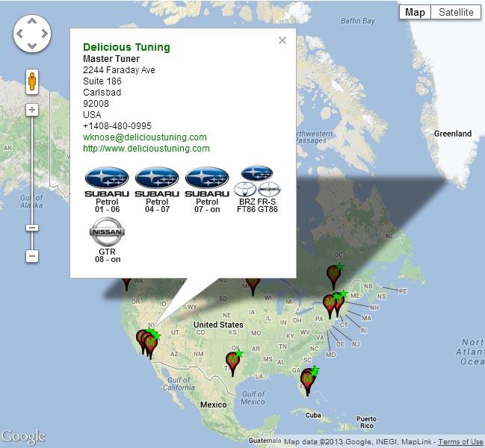Open http://www.delicioustuning.com website link
Screen dimensions: 485x448
[146, 149]
